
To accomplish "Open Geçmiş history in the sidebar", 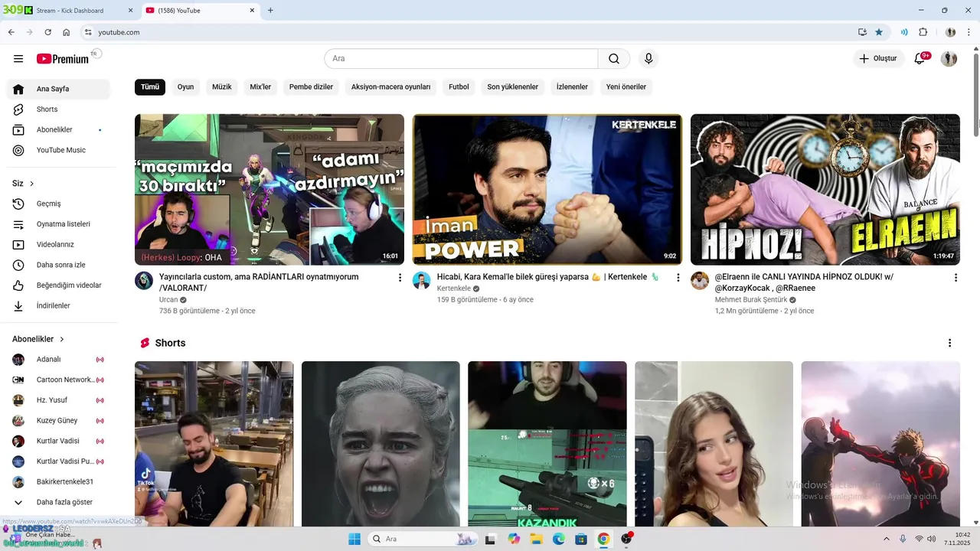I will click(x=59, y=204).
